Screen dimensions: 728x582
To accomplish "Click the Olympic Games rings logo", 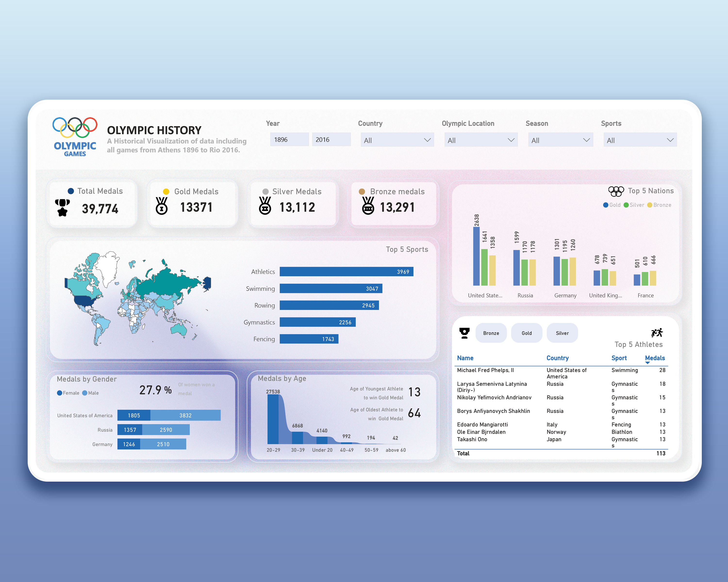I will tap(75, 127).
